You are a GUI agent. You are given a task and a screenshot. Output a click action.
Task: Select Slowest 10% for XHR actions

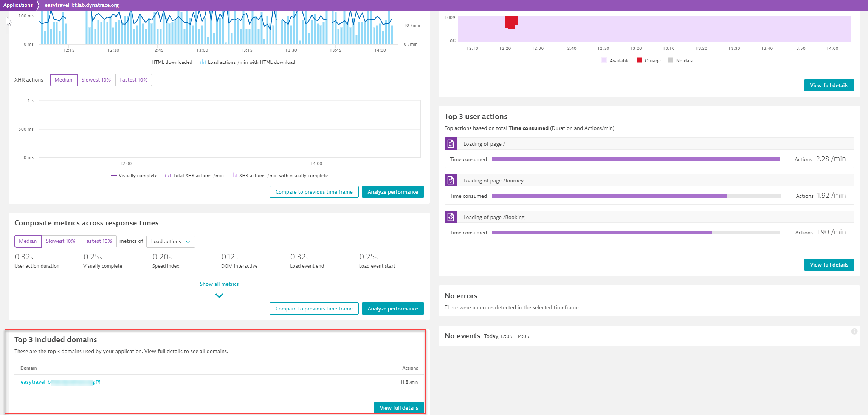tap(96, 80)
